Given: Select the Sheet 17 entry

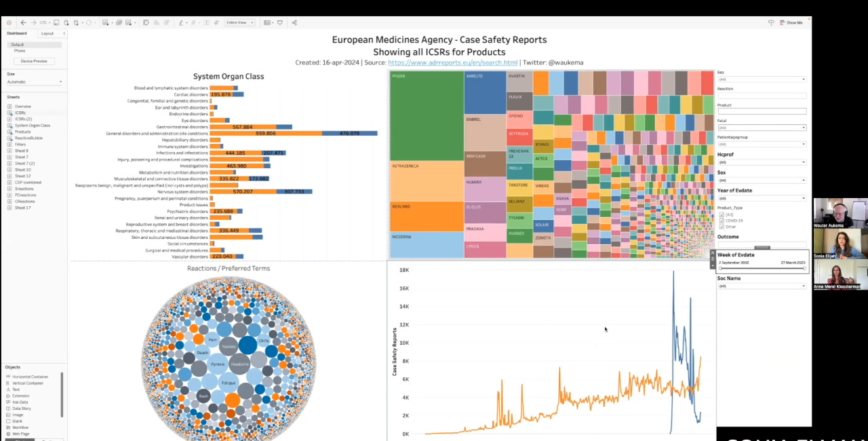Looking at the screenshot, I should click(22, 208).
